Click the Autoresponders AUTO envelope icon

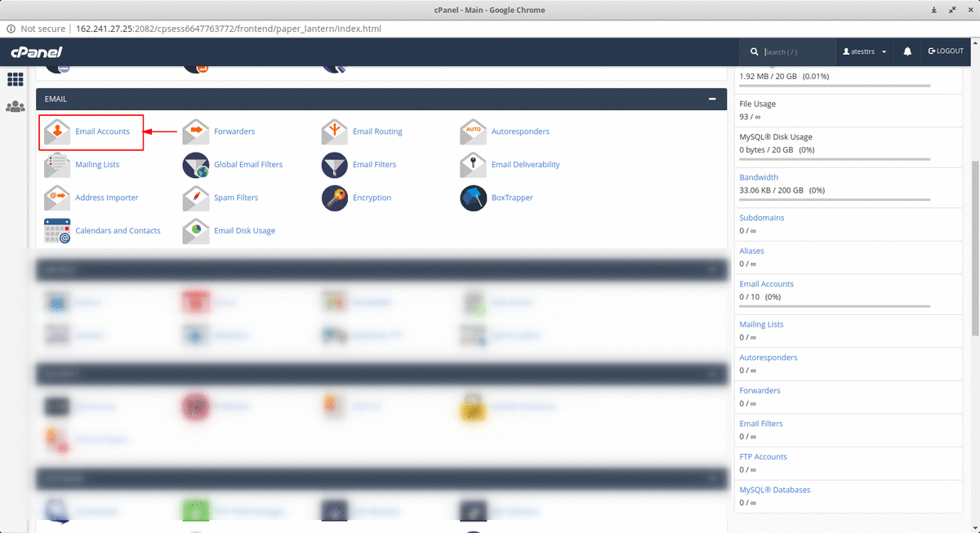(474, 131)
